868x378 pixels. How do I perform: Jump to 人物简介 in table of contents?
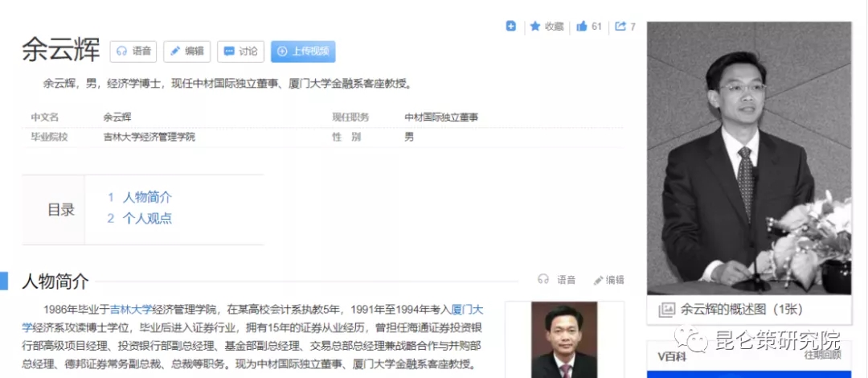tap(146, 197)
